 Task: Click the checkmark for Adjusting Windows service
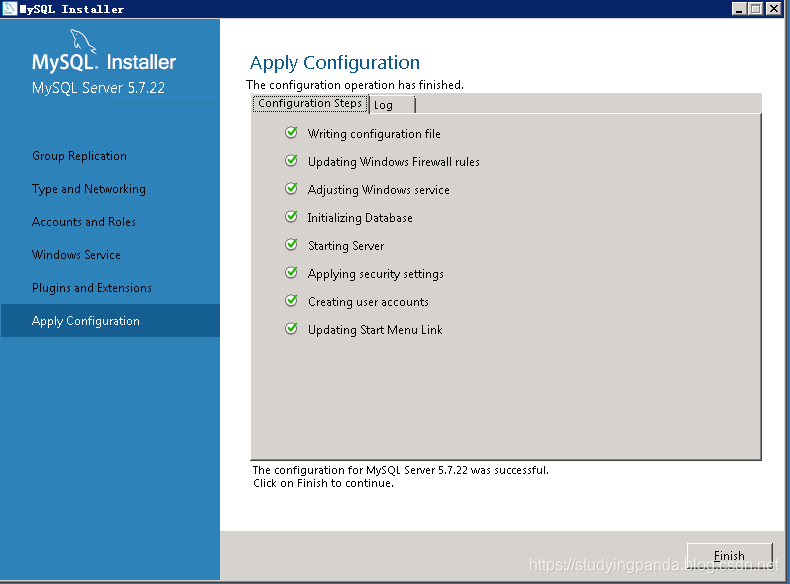pos(291,189)
